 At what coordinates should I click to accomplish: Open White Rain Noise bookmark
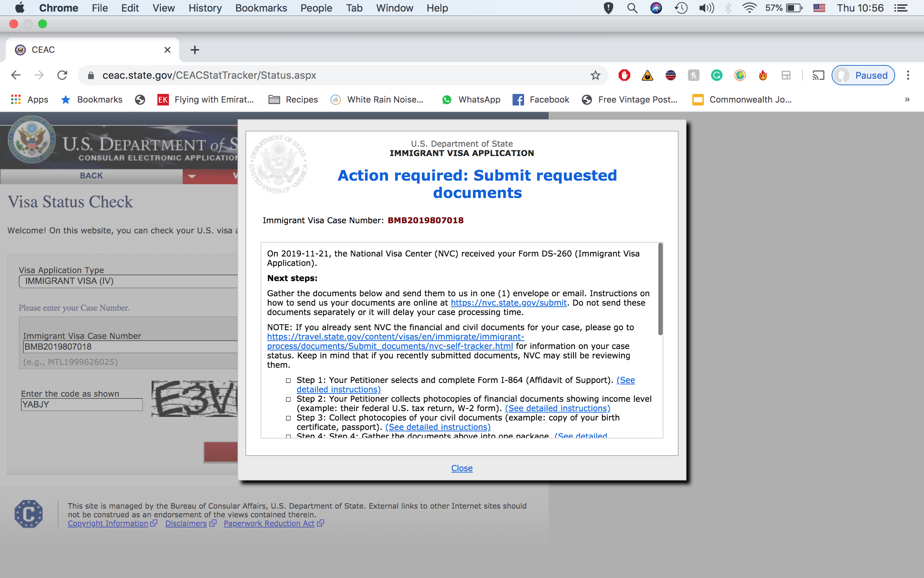pos(377,100)
